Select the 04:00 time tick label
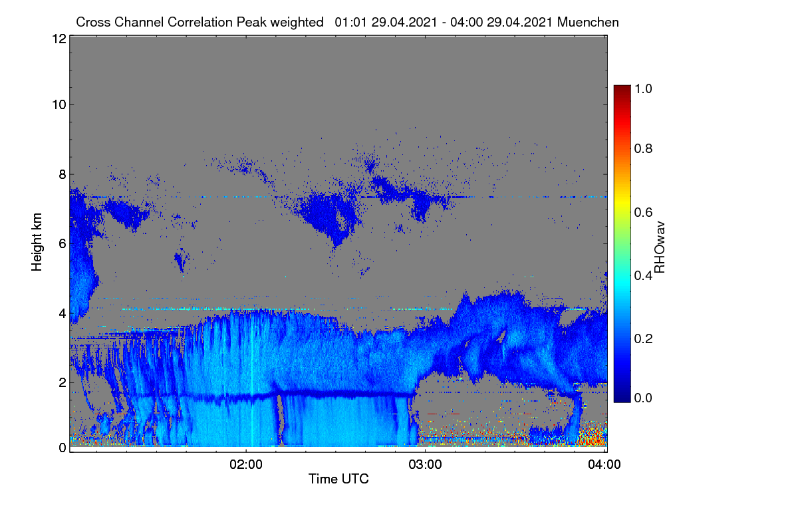The width and height of the screenshot is (798, 532). (605, 464)
